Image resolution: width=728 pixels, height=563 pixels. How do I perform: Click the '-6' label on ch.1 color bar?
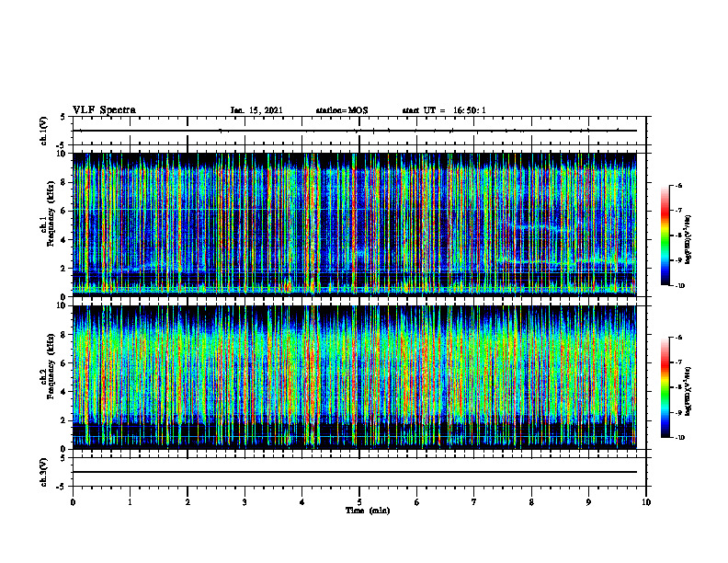(x=678, y=186)
